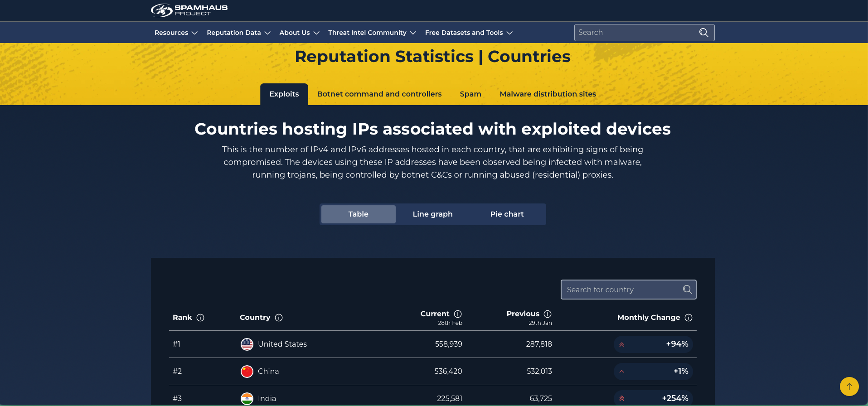The height and width of the screenshot is (406, 868).
Task: Click the China flag icon
Action: (247, 372)
